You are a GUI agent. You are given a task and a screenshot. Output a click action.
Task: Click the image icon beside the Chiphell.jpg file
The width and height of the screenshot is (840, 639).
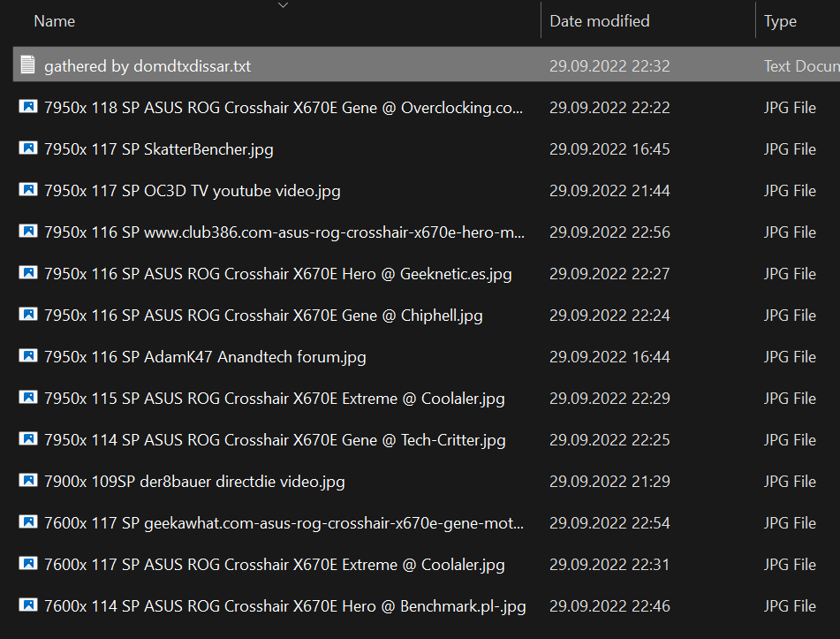[x=28, y=314]
